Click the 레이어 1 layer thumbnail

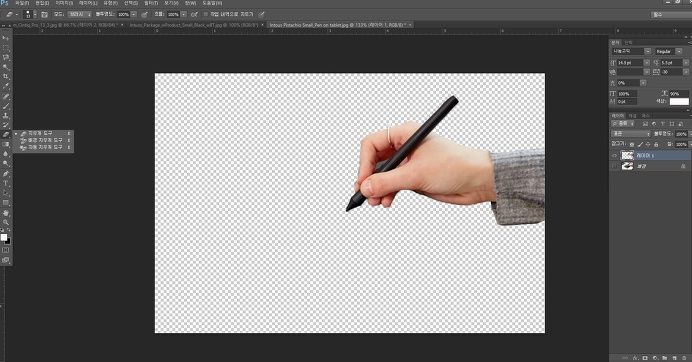(x=627, y=155)
